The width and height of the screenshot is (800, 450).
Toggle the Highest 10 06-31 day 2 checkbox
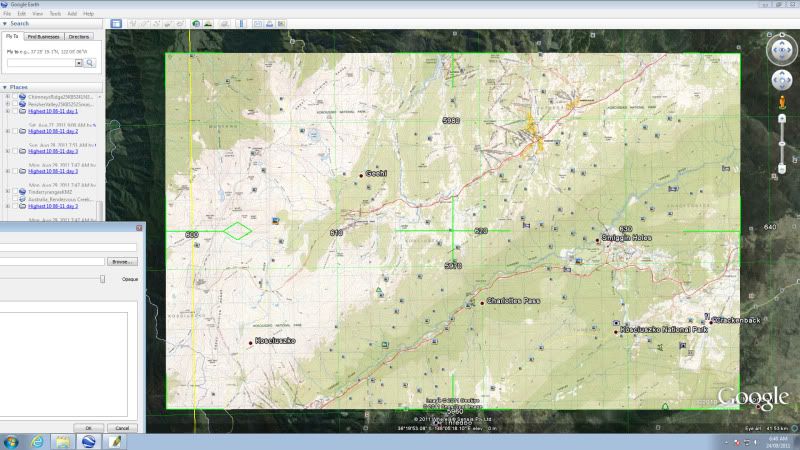[15, 131]
